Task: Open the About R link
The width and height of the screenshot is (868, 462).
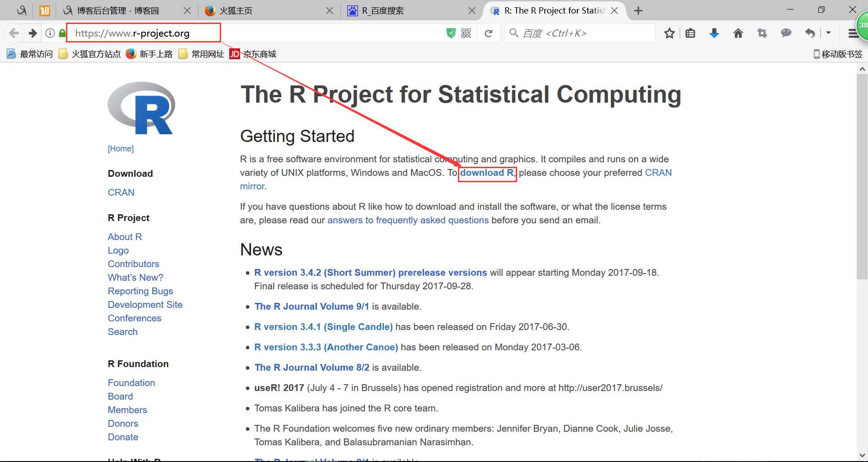Action: pos(125,237)
